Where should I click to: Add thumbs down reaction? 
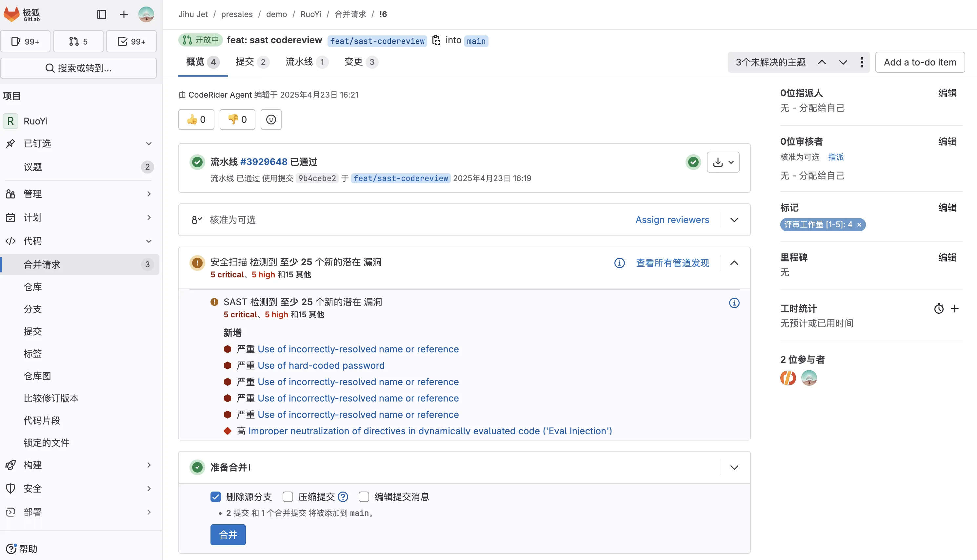click(237, 120)
